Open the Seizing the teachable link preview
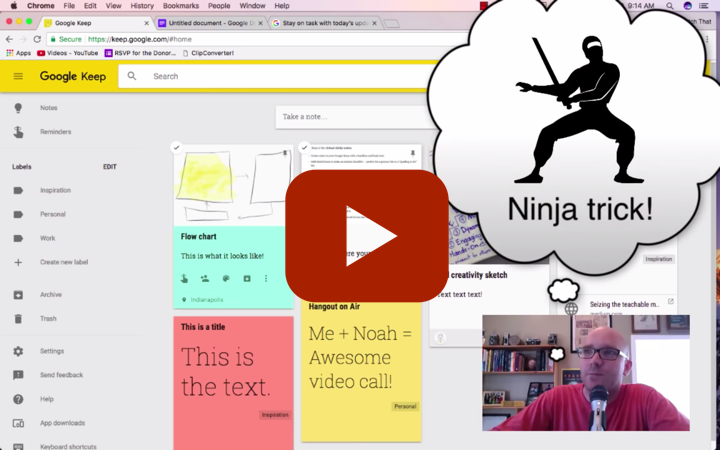 (x=624, y=304)
